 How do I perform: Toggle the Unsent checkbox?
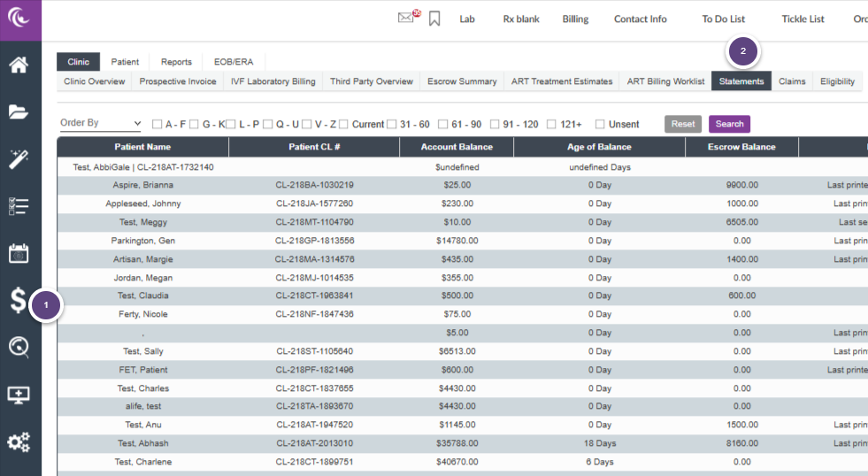pos(601,125)
